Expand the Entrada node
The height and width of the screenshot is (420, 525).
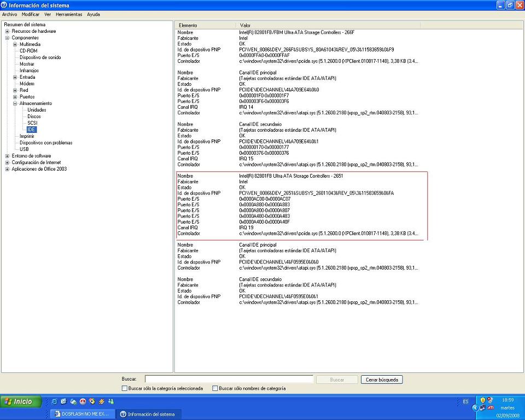15,77
